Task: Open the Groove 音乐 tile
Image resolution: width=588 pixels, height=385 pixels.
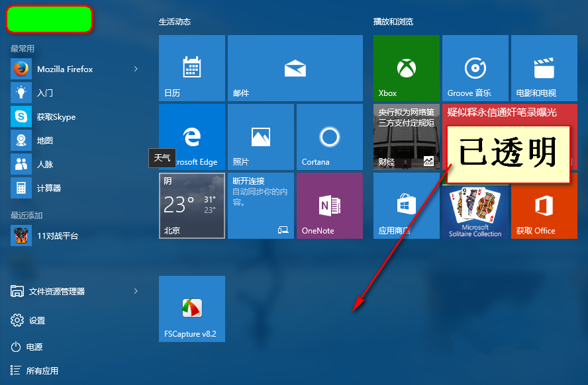Action: pyautogui.click(x=475, y=68)
